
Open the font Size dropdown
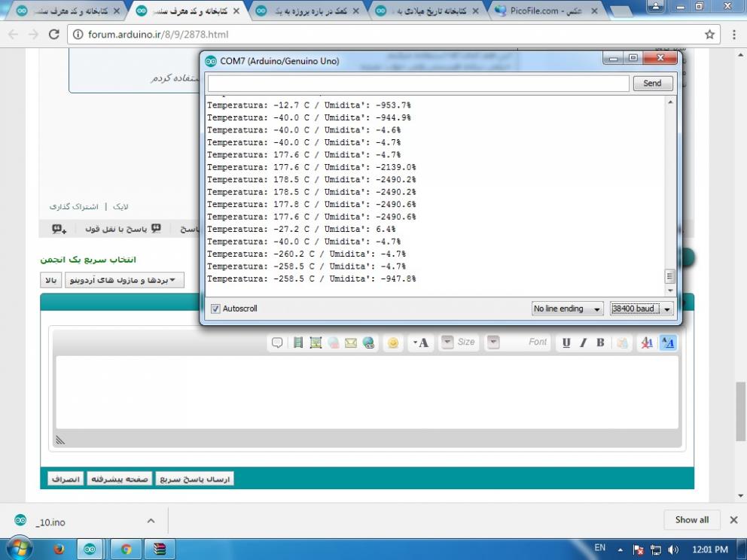click(459, 342)
